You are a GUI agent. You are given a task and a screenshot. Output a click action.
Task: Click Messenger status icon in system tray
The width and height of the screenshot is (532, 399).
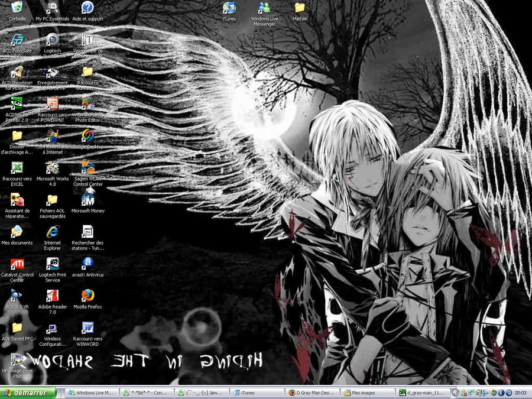click(x=464, y=393)
